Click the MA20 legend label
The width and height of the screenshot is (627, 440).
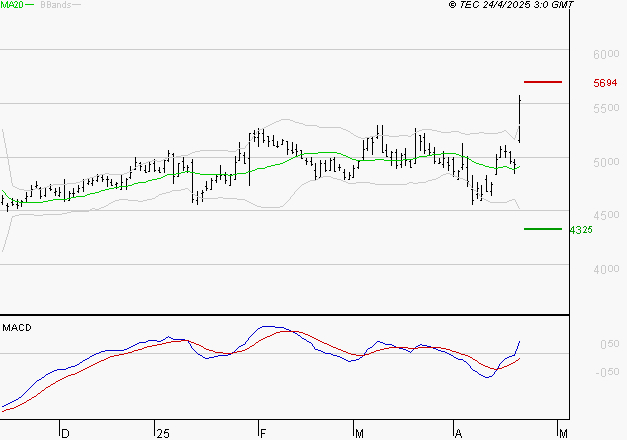click(11, 5)
